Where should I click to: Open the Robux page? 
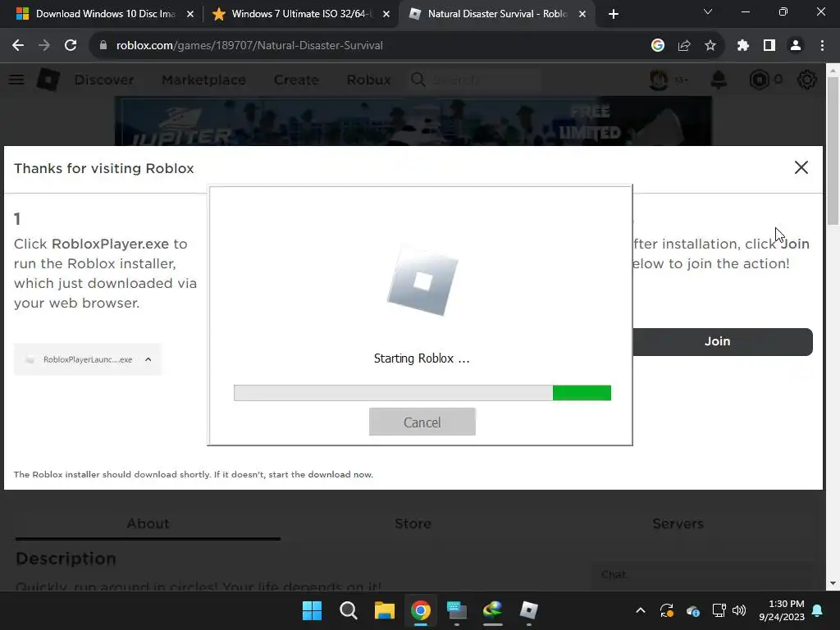368,80
